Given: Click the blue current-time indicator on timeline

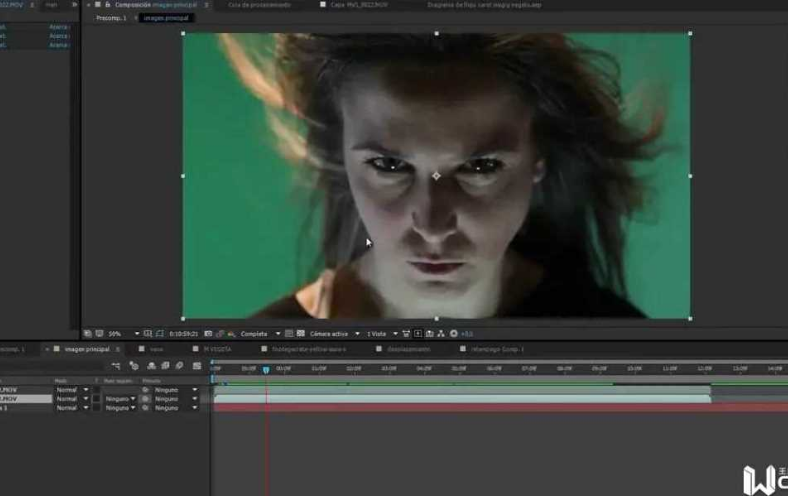Looking at the screenshot, I should coord(266,370).
